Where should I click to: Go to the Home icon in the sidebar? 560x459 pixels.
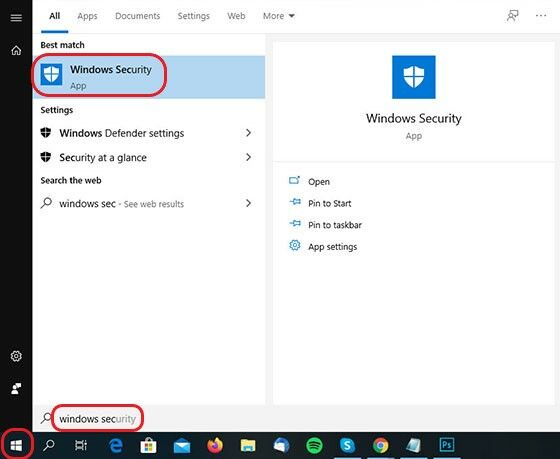coord(16,50)
